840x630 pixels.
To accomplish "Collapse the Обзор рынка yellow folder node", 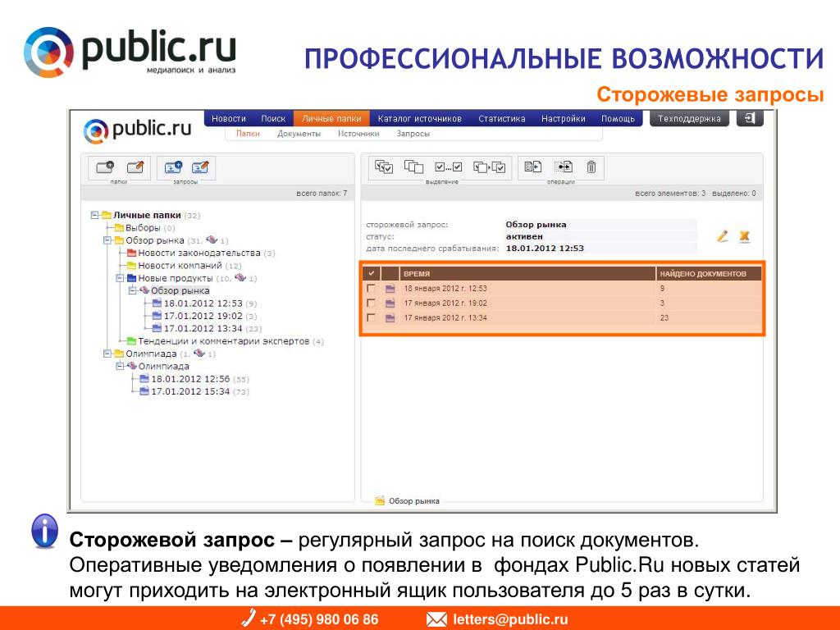I will click(107, 240).
